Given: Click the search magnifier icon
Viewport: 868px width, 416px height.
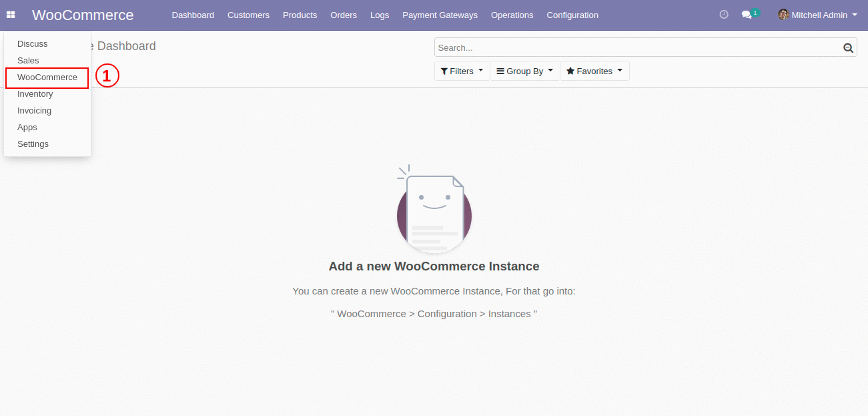Looking at the screenshot, I should [x=848, y=47].
